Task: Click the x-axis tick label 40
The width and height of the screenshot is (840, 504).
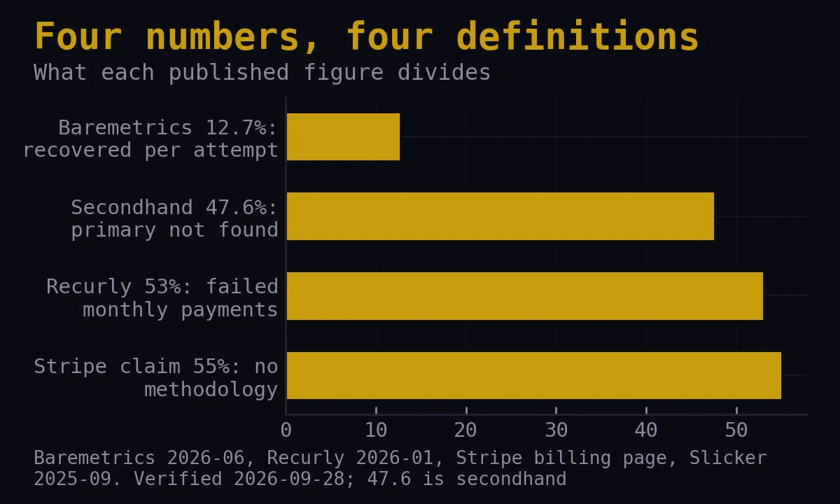Action: pyautogui.click(x=646, y=430)
